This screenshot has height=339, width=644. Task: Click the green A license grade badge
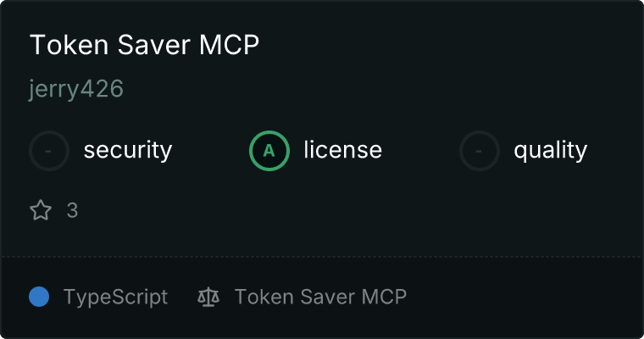tap(269, 151)
